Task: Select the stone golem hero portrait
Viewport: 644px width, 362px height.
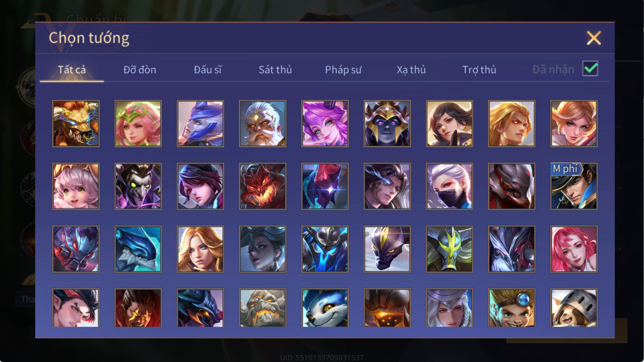Action: click(262, 308)
